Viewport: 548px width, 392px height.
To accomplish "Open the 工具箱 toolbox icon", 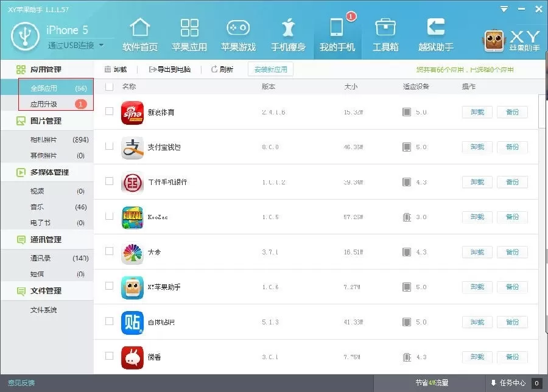I will pyautogui.click(x=385, y=27).
